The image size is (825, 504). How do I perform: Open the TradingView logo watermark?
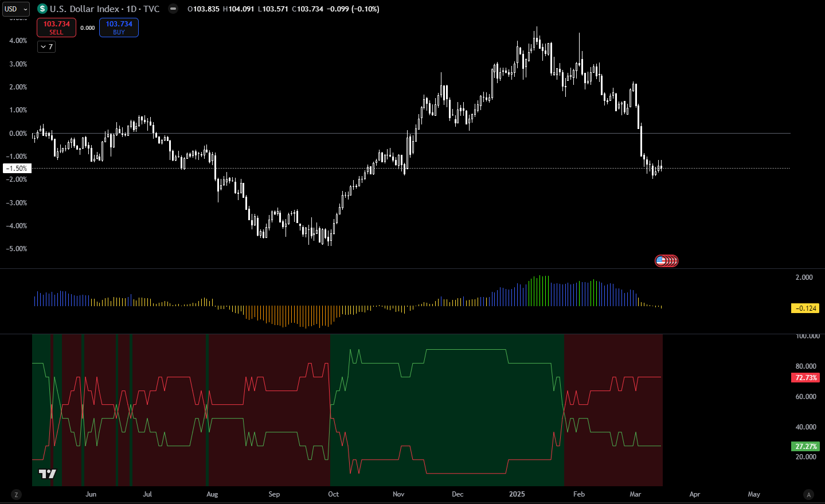[x=48, y=474]
